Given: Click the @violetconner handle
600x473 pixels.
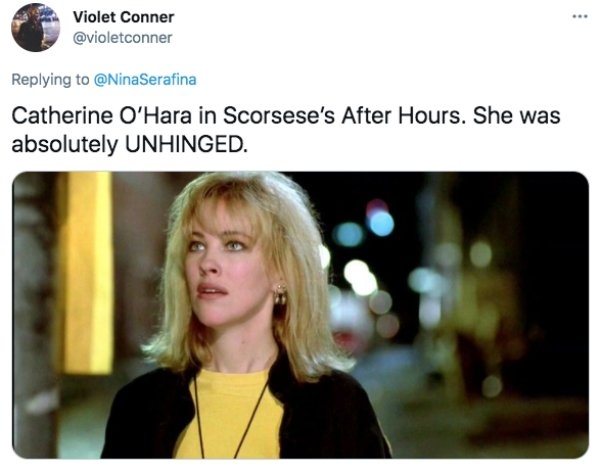Looking at the screenshot, I should pos(123,38).
